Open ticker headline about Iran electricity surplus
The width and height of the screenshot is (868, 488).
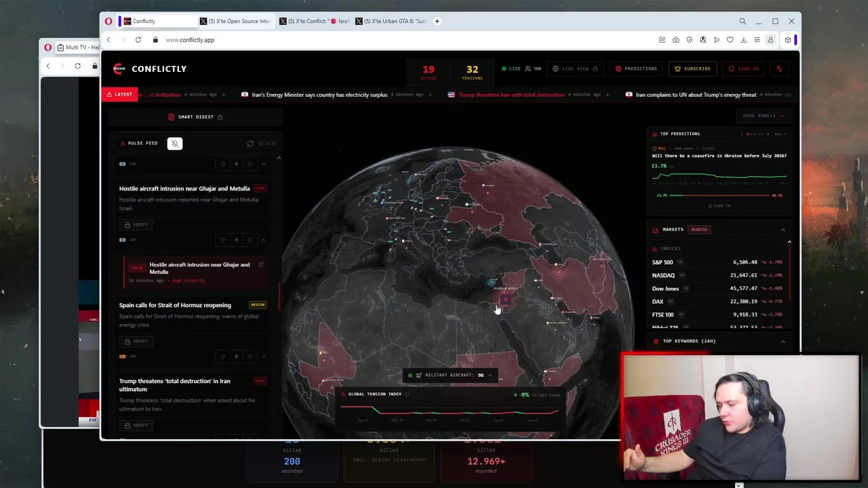click(319, 95)
